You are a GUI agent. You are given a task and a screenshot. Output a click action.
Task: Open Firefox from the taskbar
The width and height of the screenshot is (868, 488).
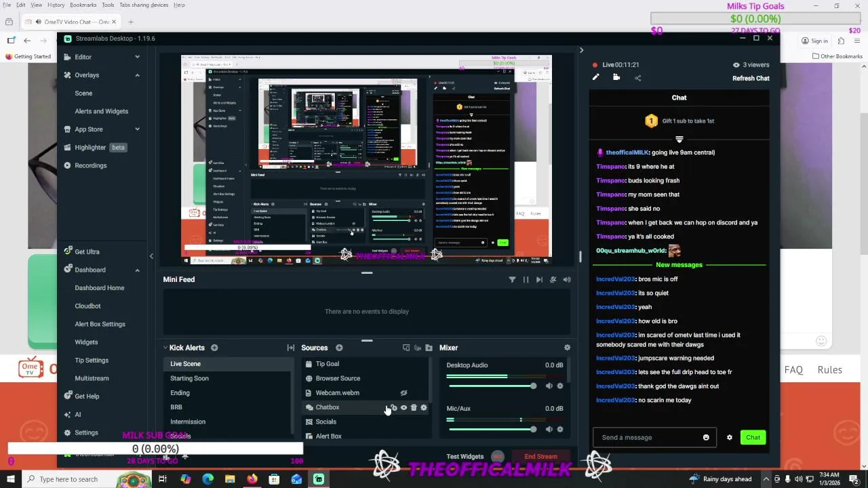tap(252, 479)
